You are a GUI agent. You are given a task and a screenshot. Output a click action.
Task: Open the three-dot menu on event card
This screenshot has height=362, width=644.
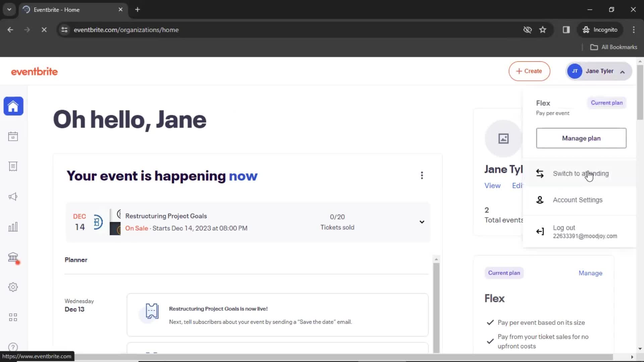point(422,175)
